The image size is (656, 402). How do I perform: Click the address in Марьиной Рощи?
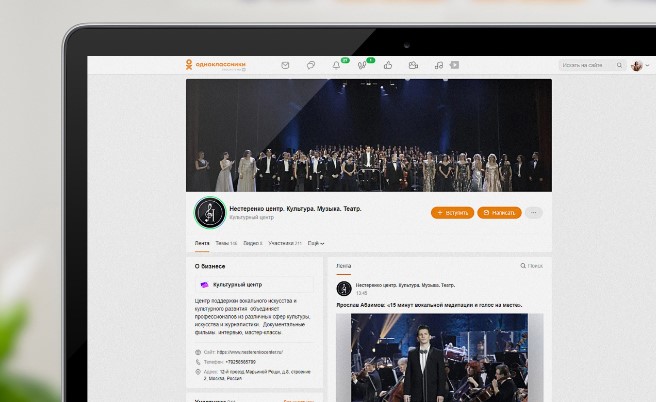[257, 375]
